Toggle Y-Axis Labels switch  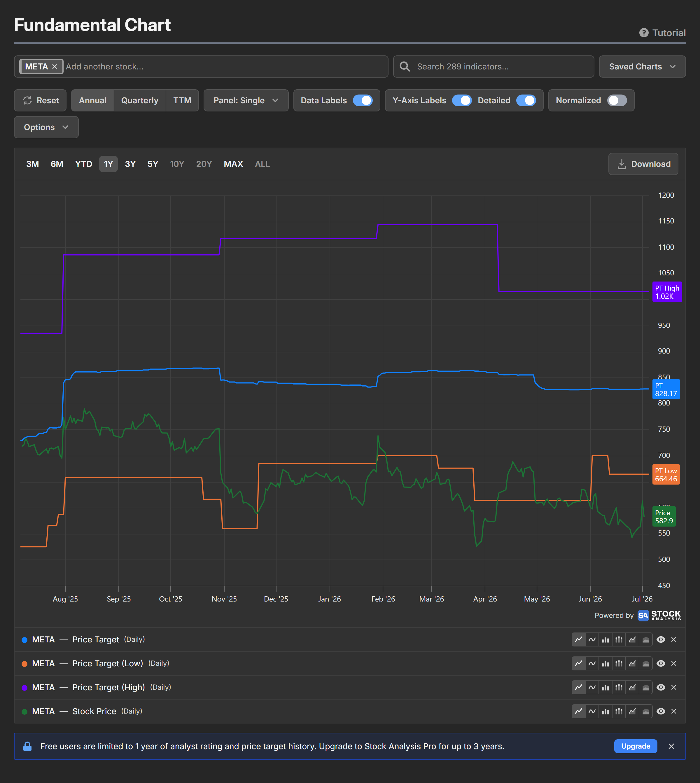tap(462, 100)
